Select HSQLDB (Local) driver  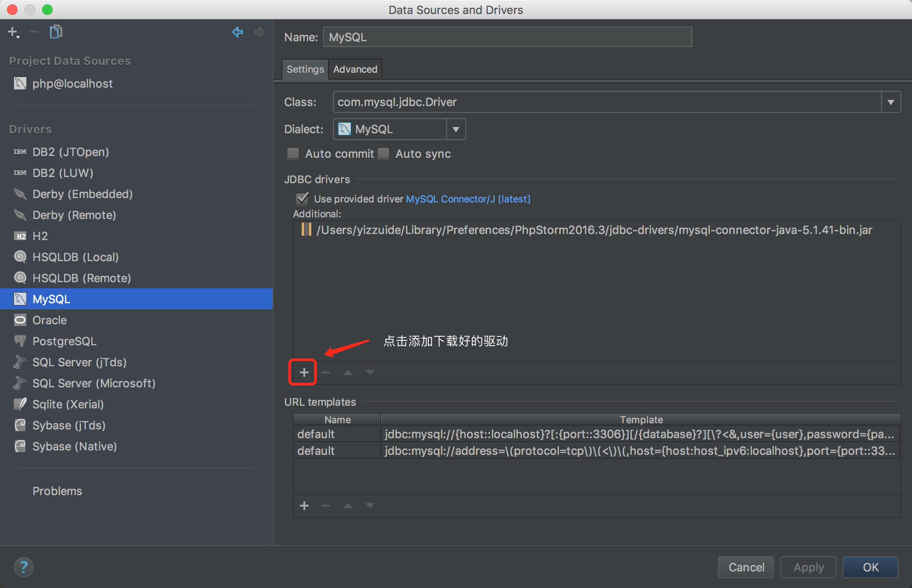136,257
